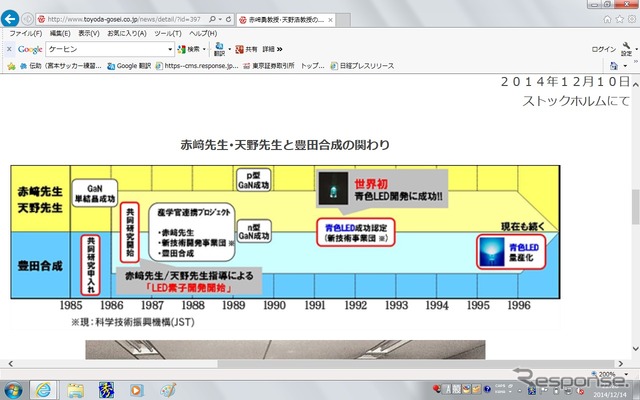Open the ファイル(F) menu

tap(26, 33)
